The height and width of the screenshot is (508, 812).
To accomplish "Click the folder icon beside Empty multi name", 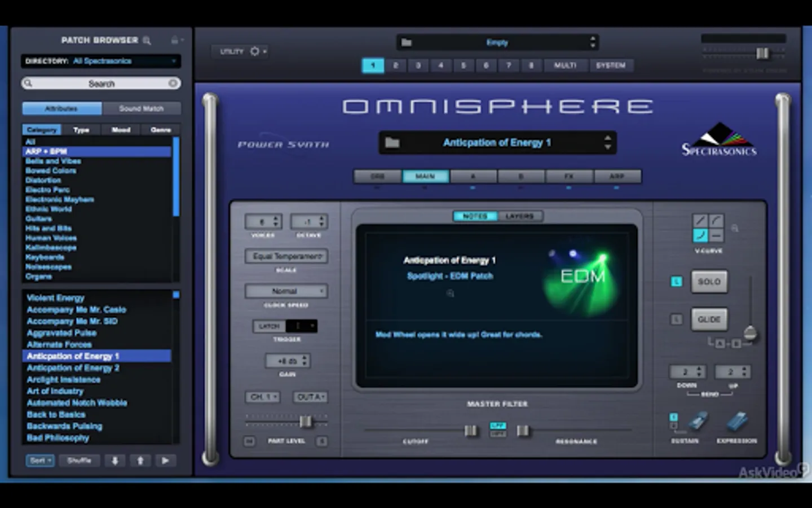I will tap(407, 42).
